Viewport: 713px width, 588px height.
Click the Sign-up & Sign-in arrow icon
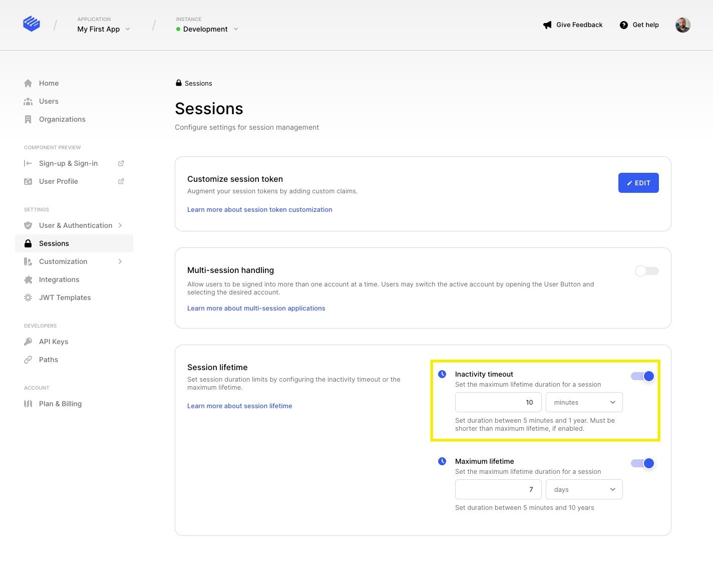point(28,163)
